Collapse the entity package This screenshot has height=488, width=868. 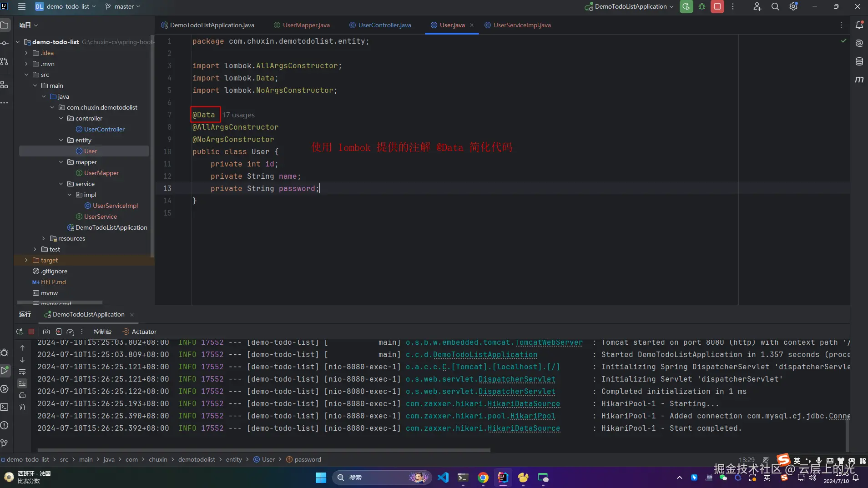coord(61,140)
